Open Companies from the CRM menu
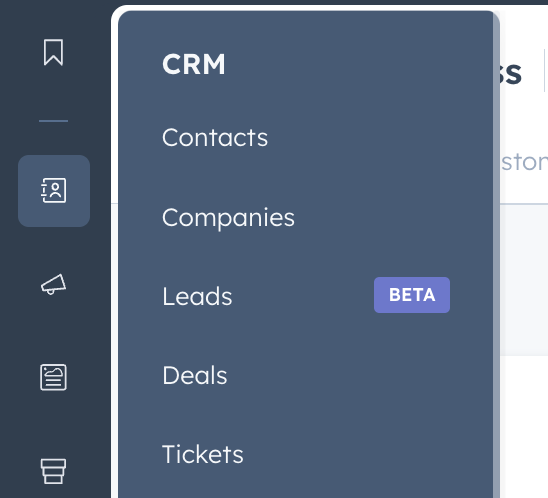Screen dimensions: 548x498 228,218
